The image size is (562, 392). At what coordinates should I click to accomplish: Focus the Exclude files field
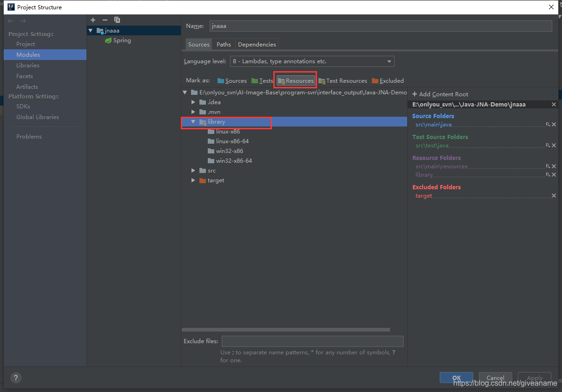point(312,341)
